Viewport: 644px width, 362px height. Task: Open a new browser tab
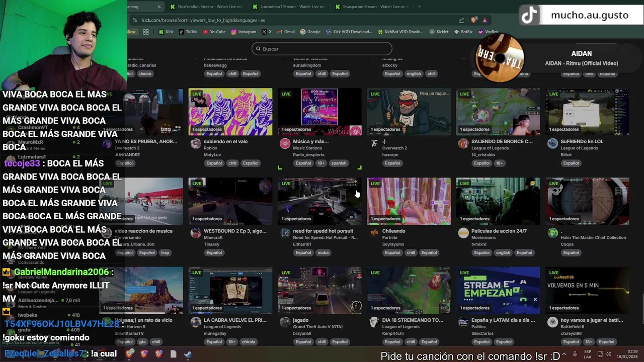click(419, 7)
